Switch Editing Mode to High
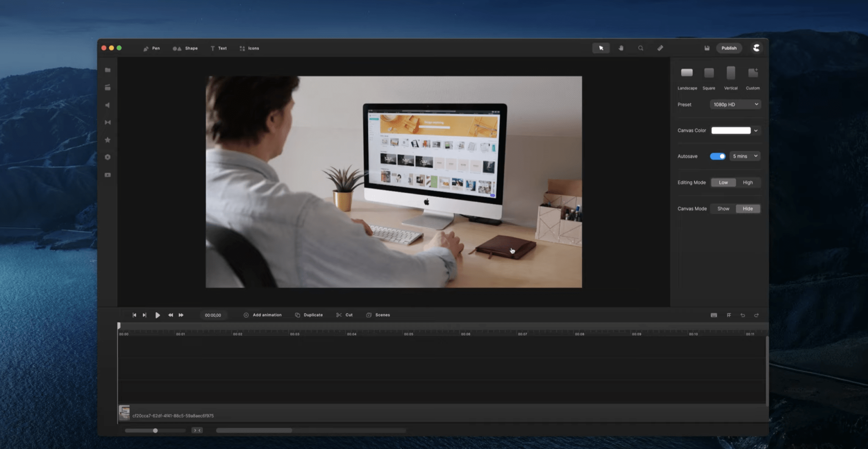Image resolution: width=868 pixels, height=449 pixels. pyautogui.click(x=748, y=182)
